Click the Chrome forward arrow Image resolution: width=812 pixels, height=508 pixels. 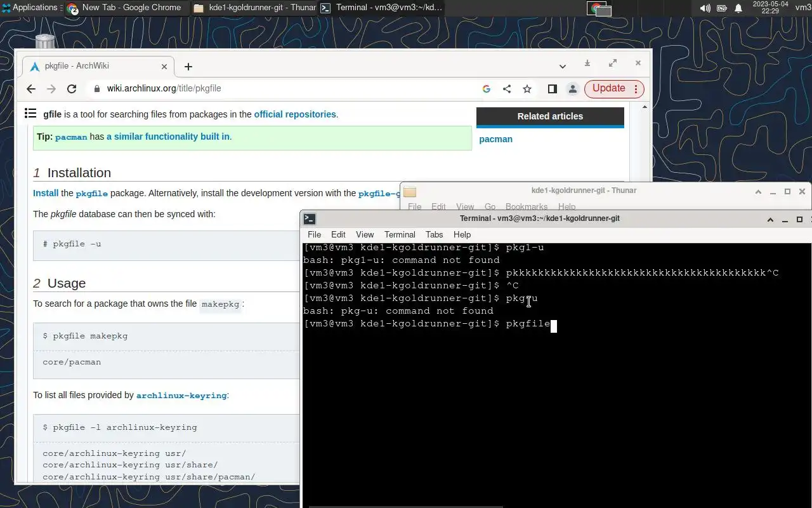(x=51, y=89)
